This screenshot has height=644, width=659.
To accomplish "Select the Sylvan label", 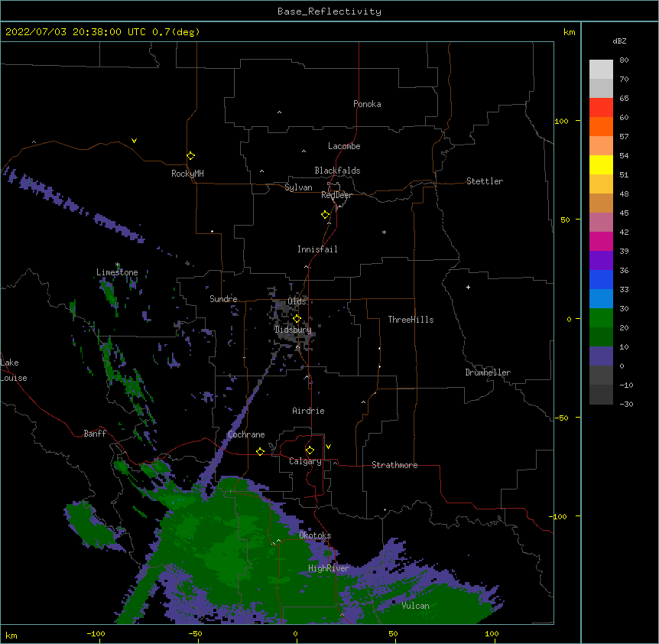I will click(x=298, y=187).
